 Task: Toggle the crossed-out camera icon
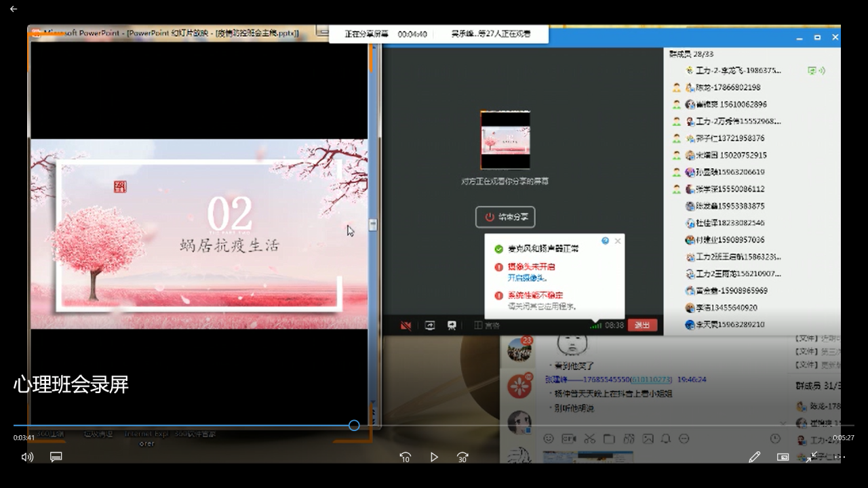[x=406, y=325]
